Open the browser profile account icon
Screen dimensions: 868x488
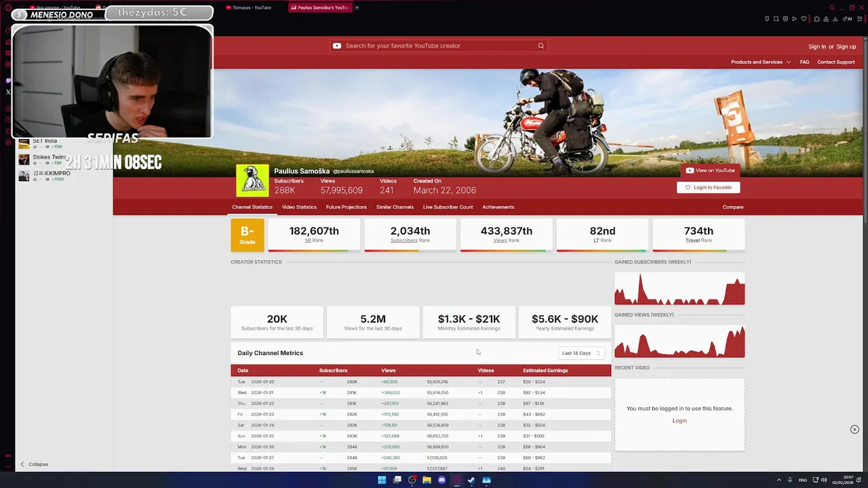[825, 19]
